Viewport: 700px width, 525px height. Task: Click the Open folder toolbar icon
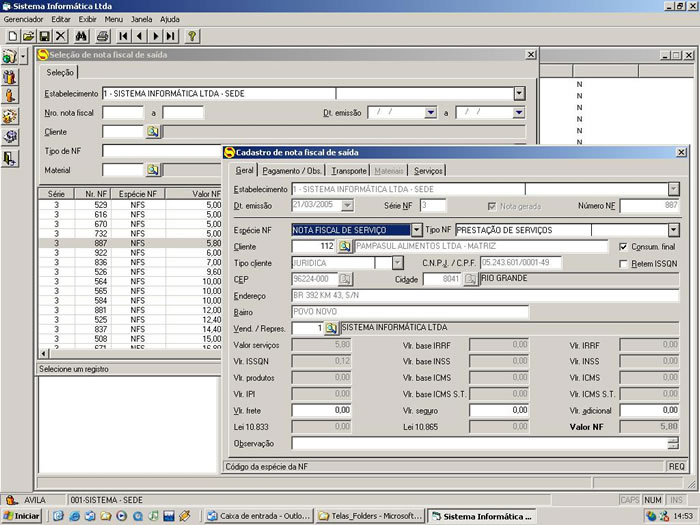(29, 36)
